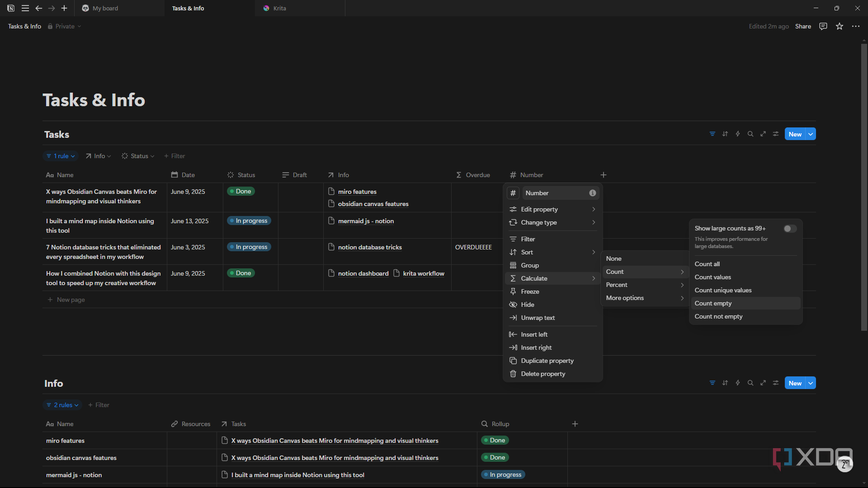Open the Tasks view settings icon
The image size is (868, 488).
click(775, 134)
